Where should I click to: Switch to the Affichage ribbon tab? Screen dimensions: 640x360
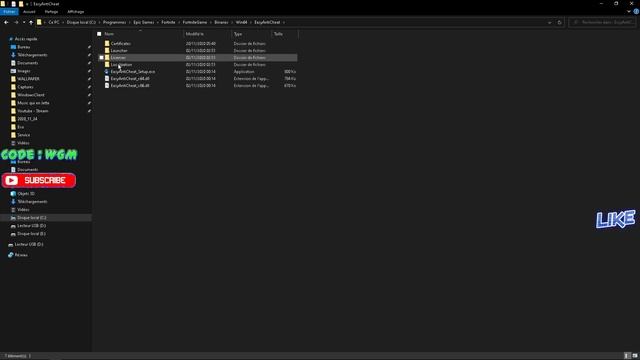tap(76, 12)
